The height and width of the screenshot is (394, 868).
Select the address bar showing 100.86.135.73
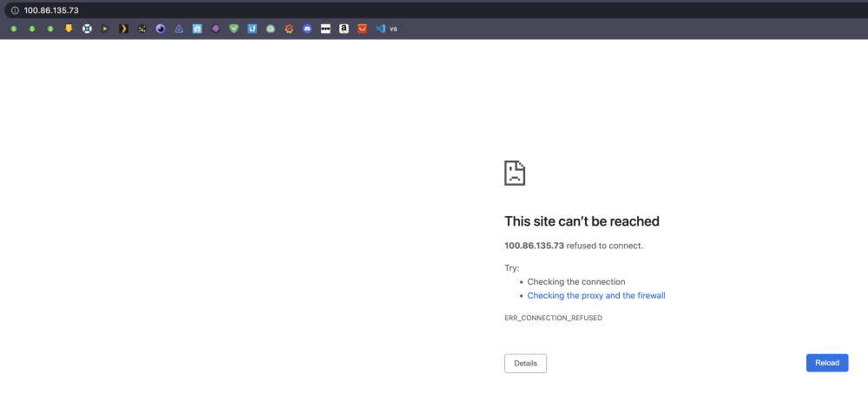437,10
